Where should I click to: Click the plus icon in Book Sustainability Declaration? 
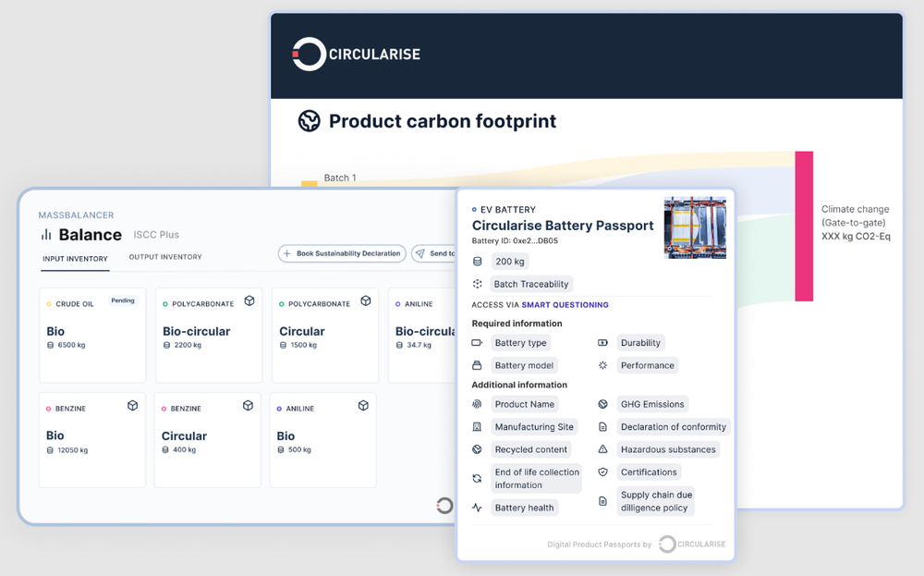tap(287, 253)
